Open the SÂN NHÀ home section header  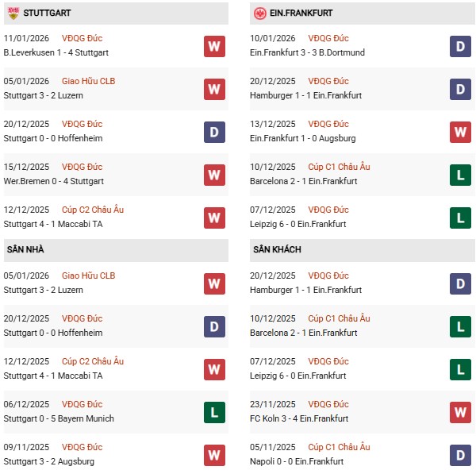pyautogui.click(x=25, y=250)
